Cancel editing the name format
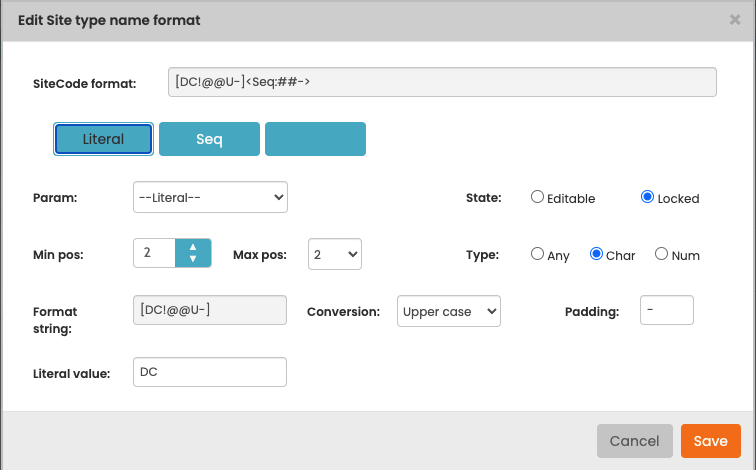Image resolution: width=756 pixels, height=470 pixels. point(634,441)
